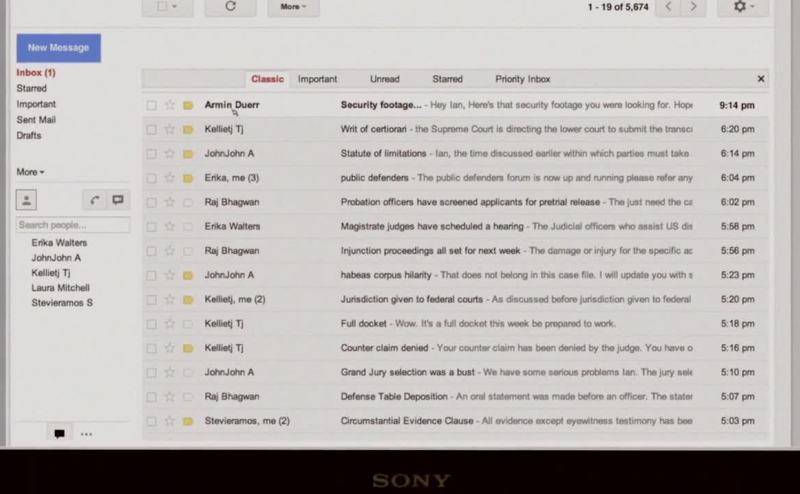Open the select-all checkbox dropdown

pos(166,6)
